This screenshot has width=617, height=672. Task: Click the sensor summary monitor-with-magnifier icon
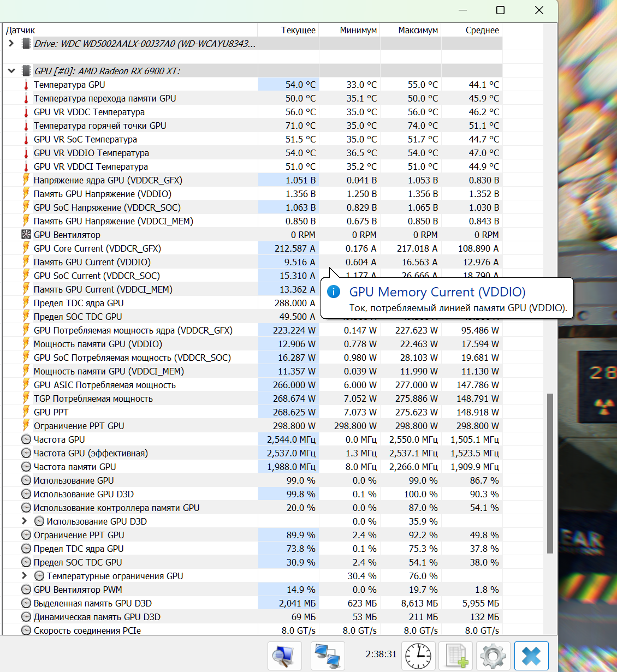[x=284, y=655]
